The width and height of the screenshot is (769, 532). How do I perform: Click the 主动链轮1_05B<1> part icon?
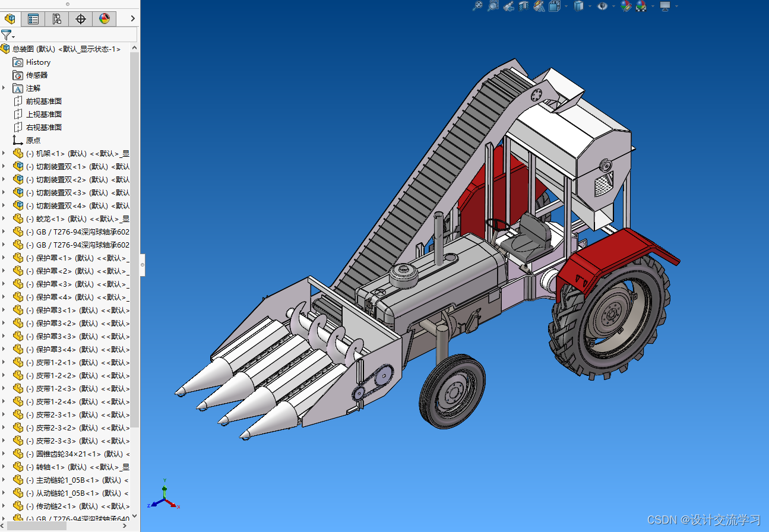tap(18, 480)
